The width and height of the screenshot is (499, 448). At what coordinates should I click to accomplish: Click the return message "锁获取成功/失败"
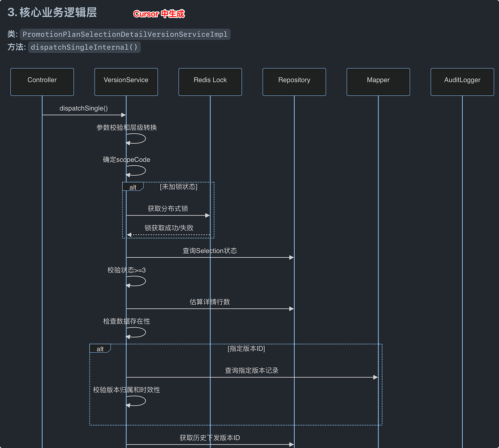click(169, 228)
